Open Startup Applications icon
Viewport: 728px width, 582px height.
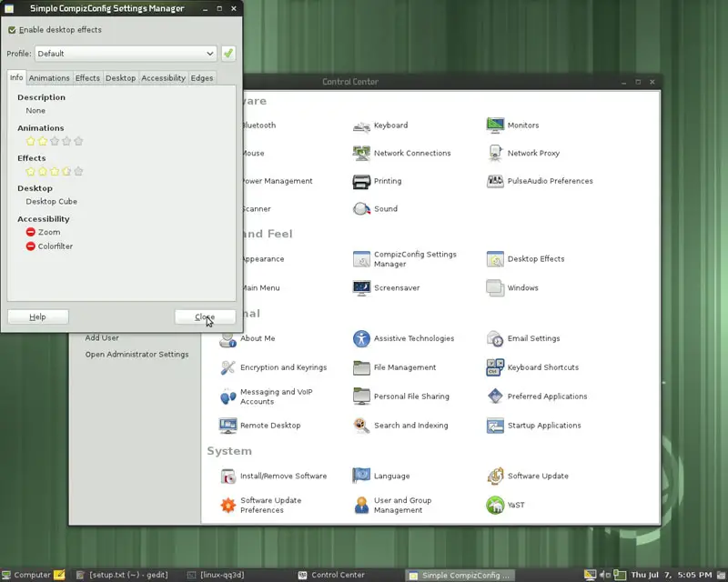pos(495,426)
